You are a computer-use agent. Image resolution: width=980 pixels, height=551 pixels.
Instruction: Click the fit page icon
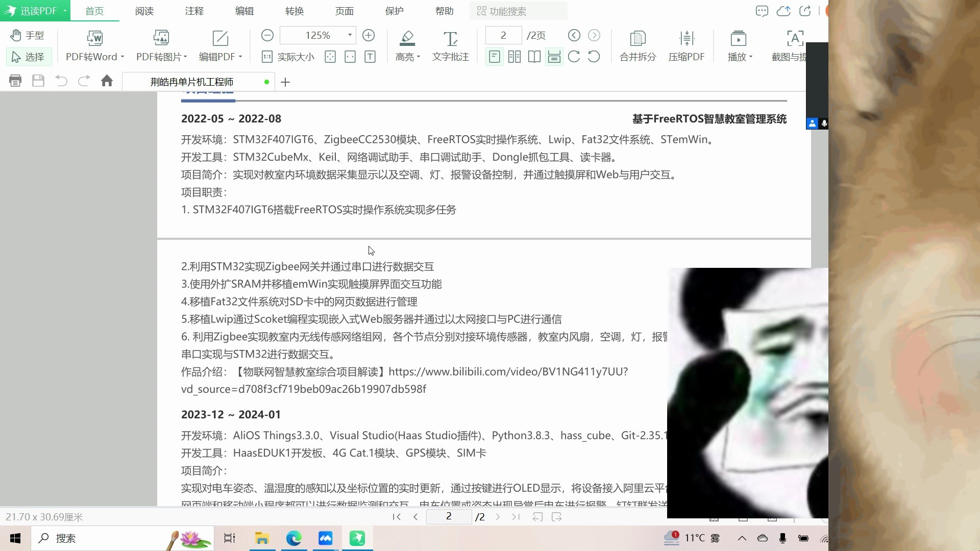(330, 57)
